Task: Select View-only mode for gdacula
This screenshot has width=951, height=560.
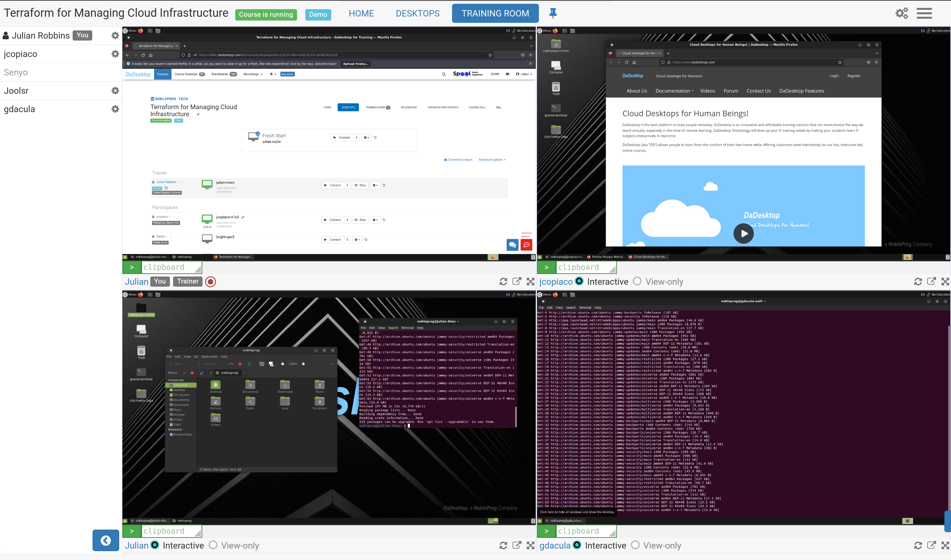Action: 635,545
